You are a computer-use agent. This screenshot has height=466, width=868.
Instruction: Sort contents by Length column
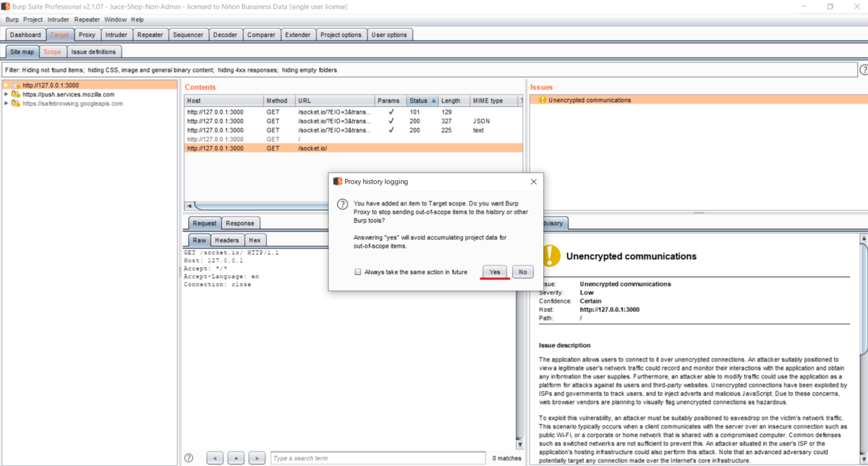[x=454, y=101]
